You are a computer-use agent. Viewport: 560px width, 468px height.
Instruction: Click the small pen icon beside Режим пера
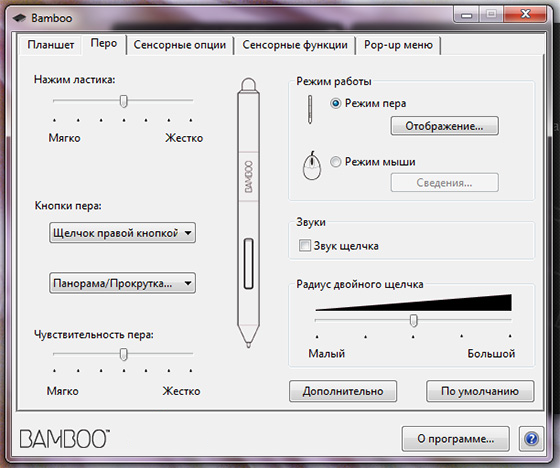310,110
